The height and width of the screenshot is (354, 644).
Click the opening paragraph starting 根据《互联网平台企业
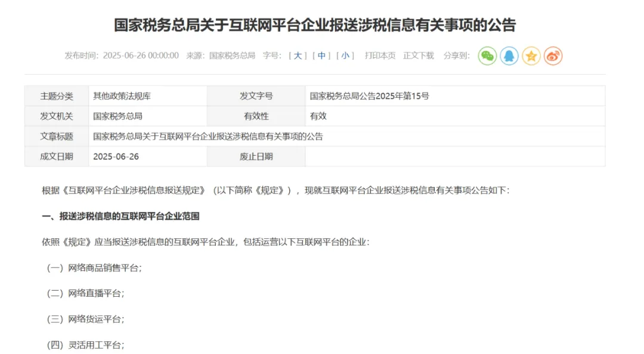(275, 190)
